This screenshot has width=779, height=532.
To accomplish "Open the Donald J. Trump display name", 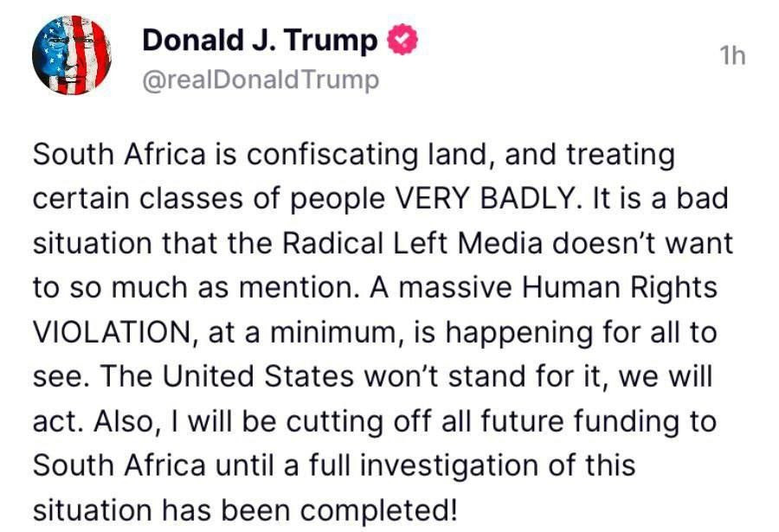I will pos(260,41).
